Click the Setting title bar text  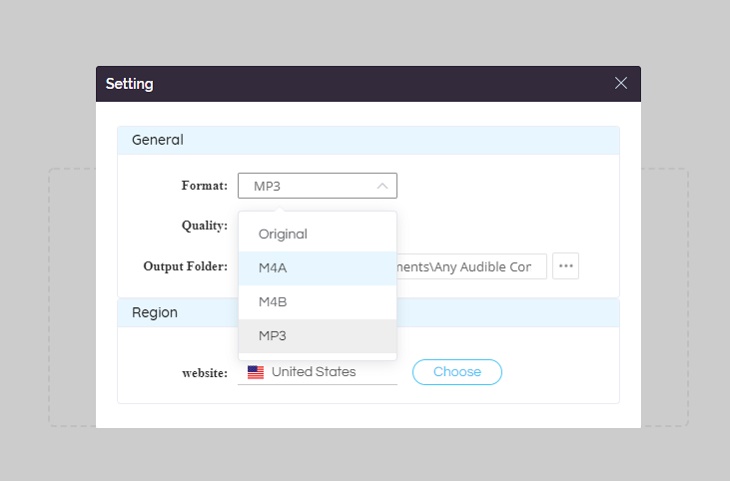(129, 84)
